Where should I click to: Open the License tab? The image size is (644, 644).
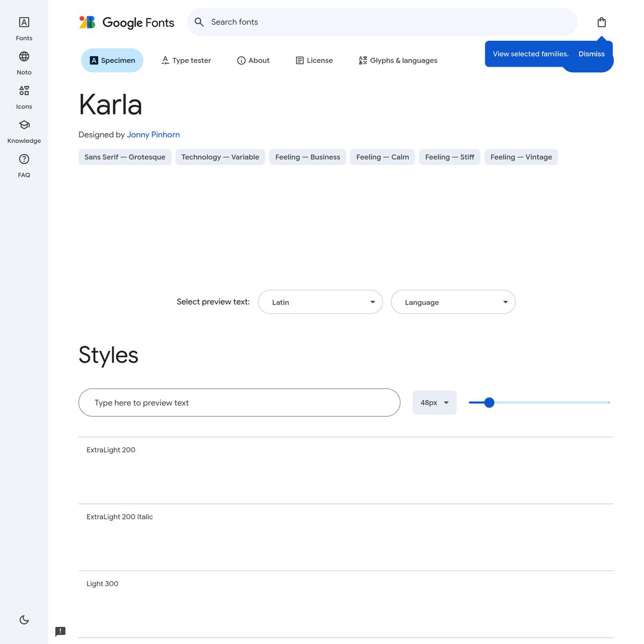(x=314, y=61)
